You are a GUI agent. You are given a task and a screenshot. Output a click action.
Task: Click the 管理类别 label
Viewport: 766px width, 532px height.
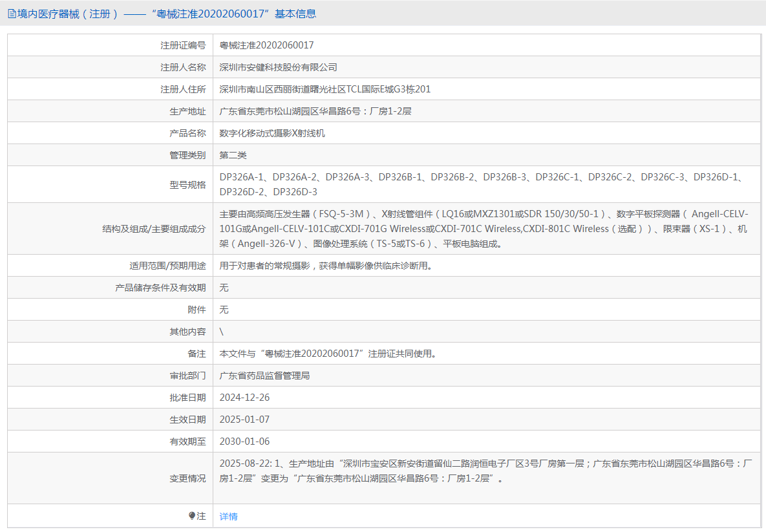(187, 155)
